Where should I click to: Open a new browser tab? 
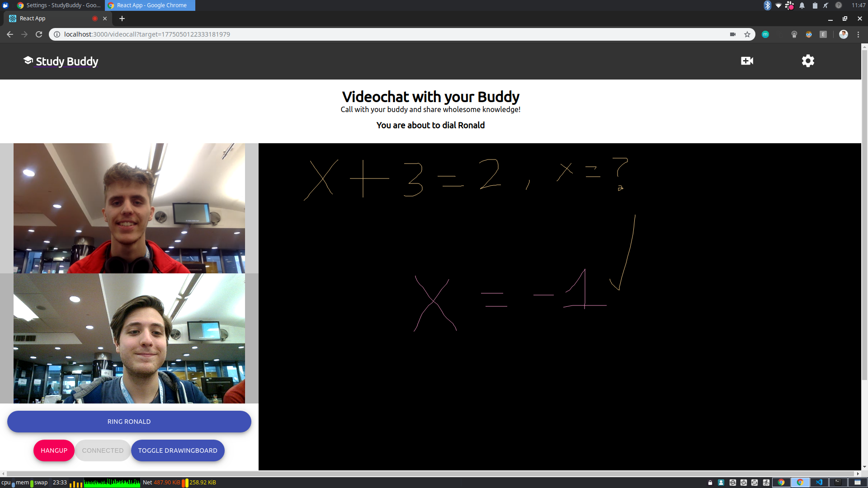click(x=122, y=19)
